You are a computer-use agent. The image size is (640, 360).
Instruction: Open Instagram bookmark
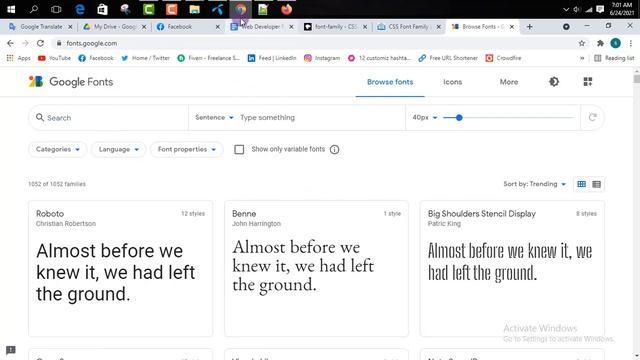[322, 58]
